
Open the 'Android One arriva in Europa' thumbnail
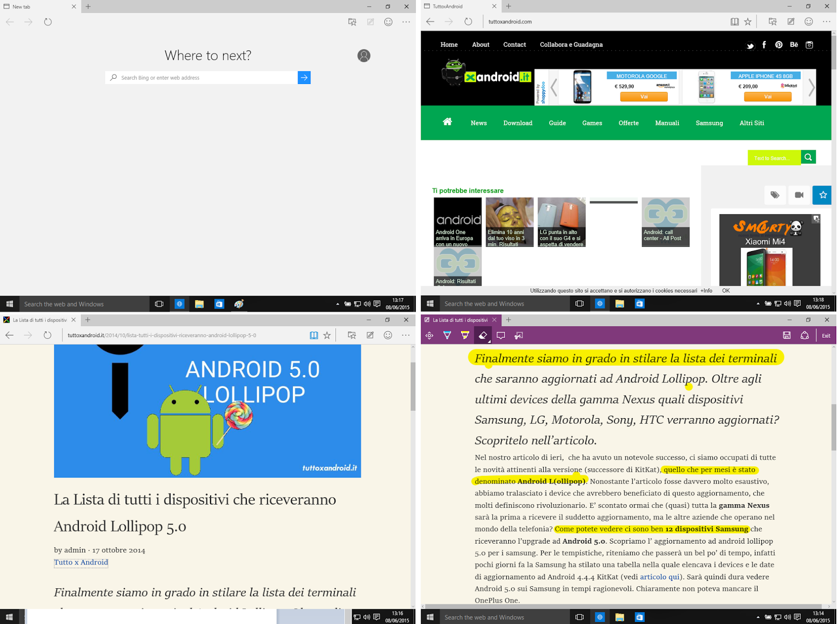coord(457,222)
